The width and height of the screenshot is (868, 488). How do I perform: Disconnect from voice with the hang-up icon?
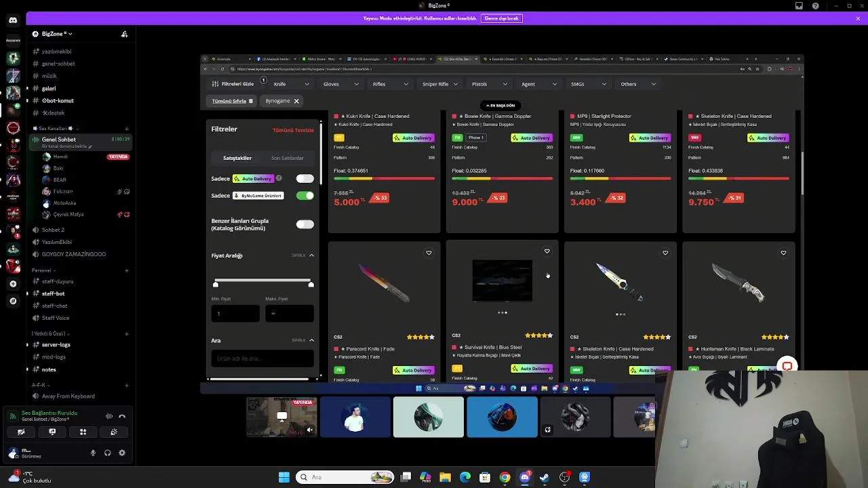pos(122,416)
